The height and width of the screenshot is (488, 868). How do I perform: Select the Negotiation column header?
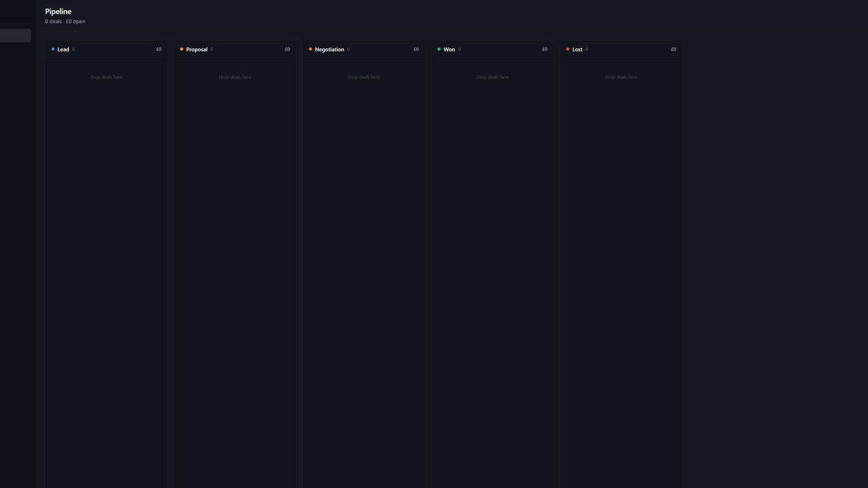pos(363,49)
